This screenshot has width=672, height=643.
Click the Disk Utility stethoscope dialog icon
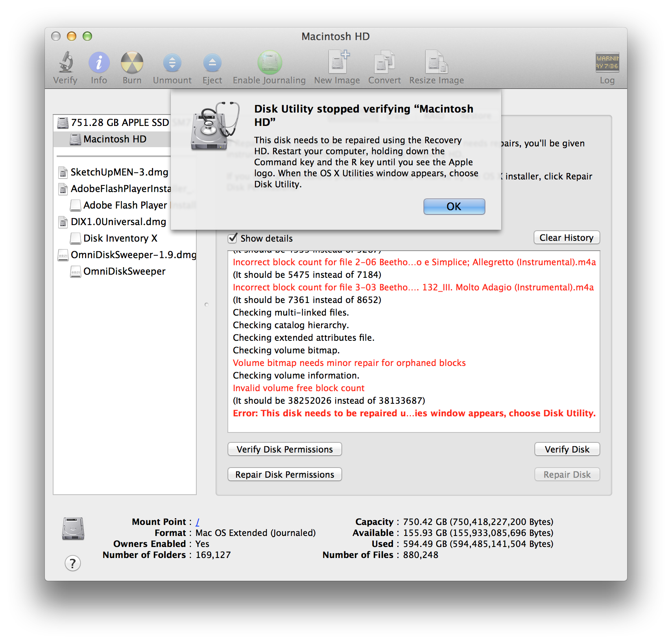[x=215, y=126]
